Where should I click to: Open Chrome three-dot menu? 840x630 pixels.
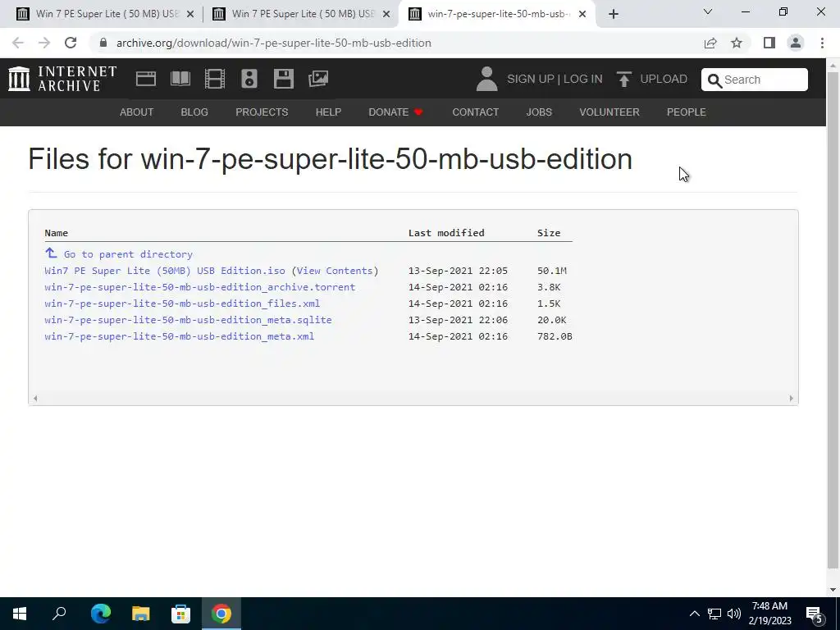[x=822, y=43]
